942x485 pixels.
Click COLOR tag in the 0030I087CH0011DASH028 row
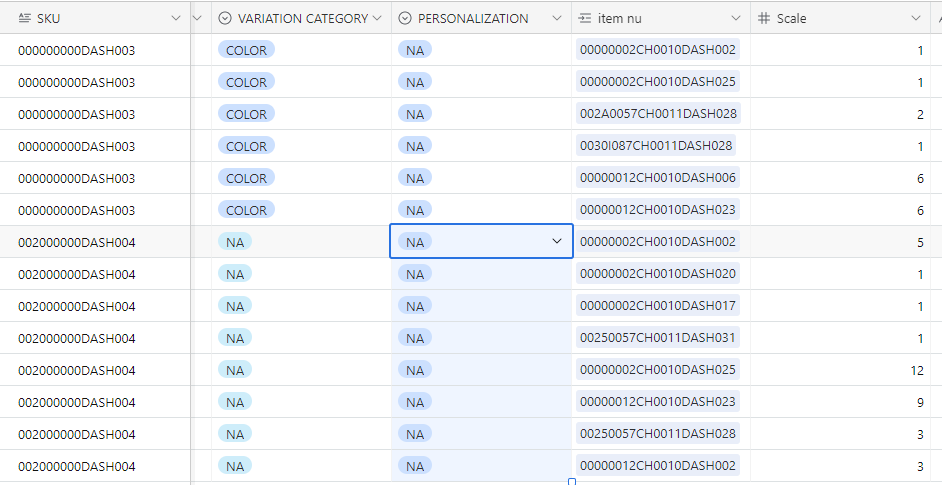tap(246, 145)
